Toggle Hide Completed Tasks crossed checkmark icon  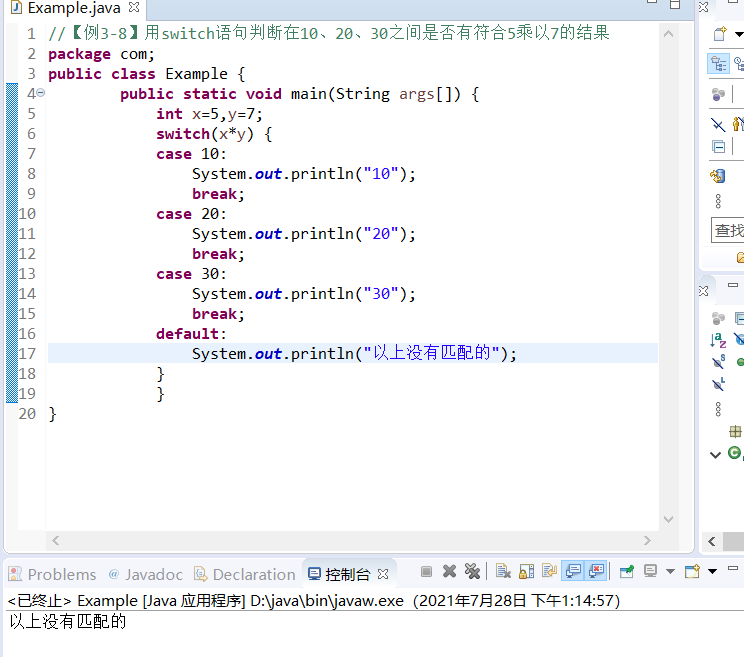coord(718,125)
